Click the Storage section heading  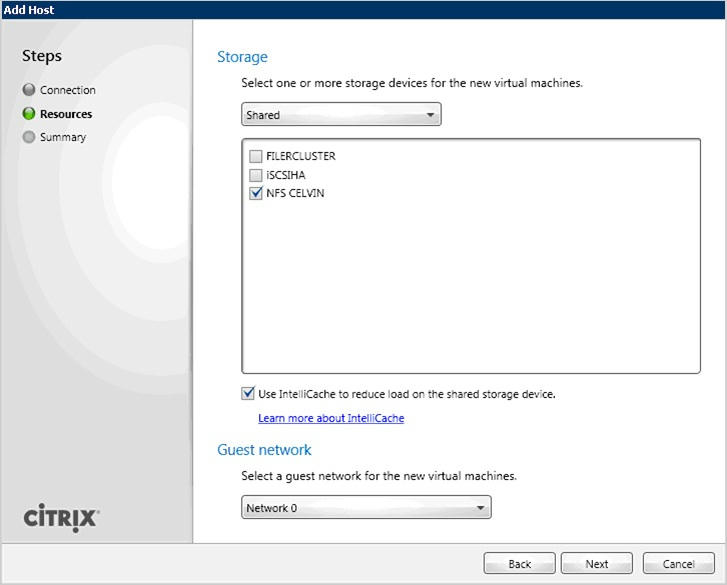pyautogui.click(x=242, y=57)
